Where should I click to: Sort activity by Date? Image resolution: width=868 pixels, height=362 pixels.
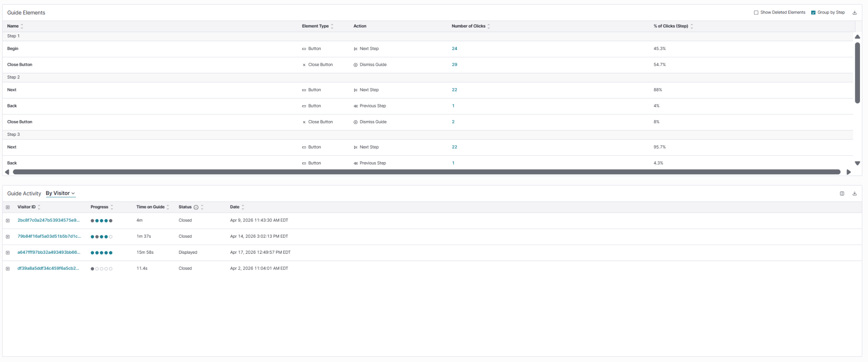point(243,207)
